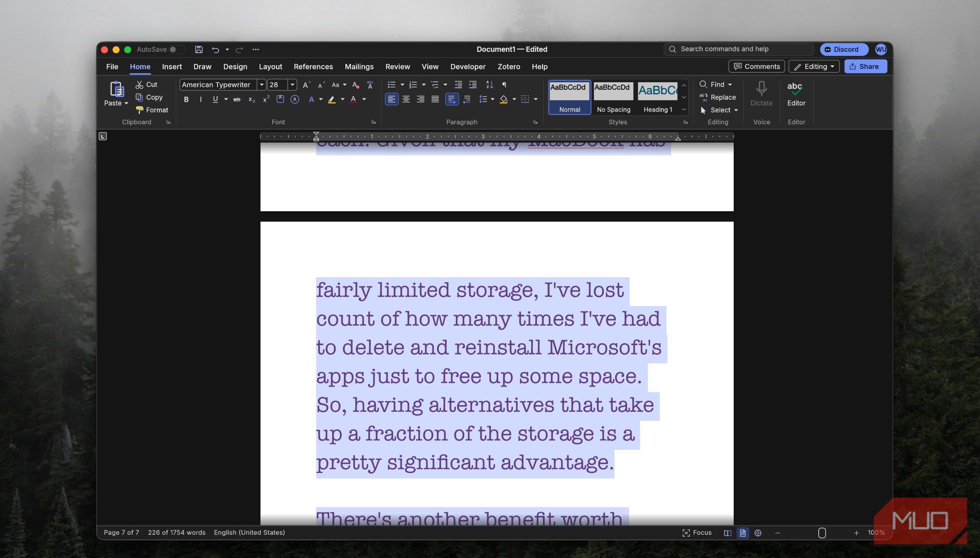Image resolution: width=980 pixels, height=558 pixels.
Task: Click the Redo arrow icon
Action: pos(239,50)
